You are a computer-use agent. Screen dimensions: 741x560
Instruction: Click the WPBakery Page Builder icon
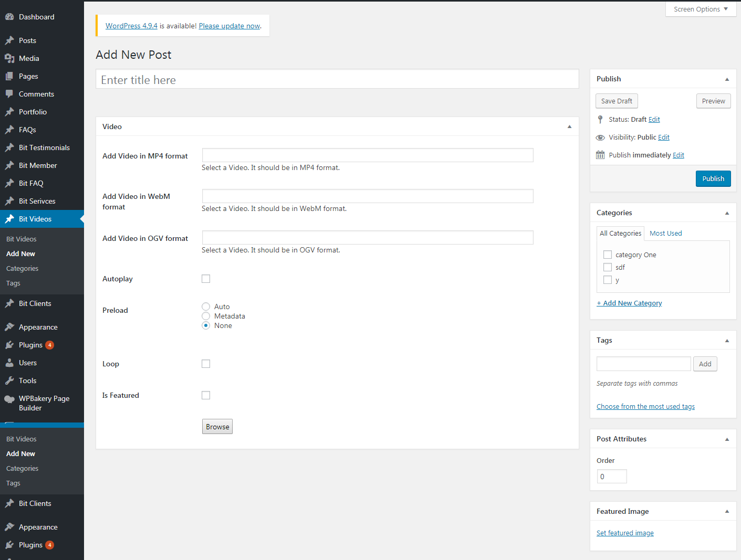click(x=9, y=399)
